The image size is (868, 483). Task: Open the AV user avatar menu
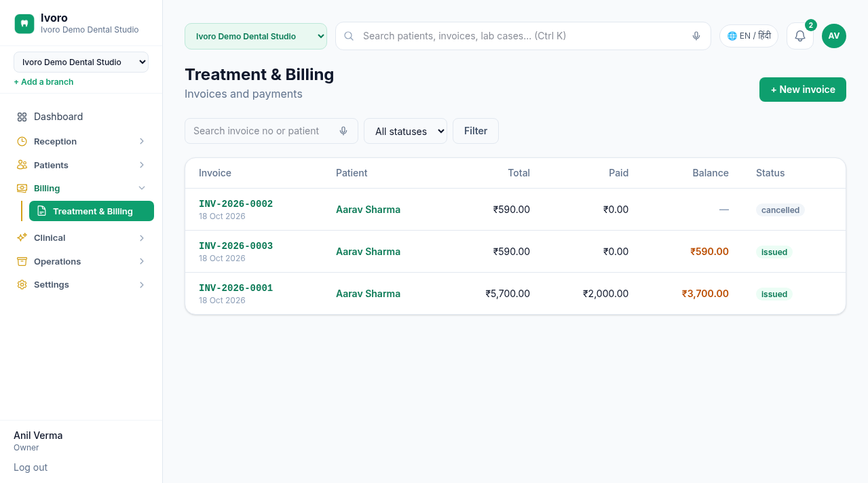point(834,36)
